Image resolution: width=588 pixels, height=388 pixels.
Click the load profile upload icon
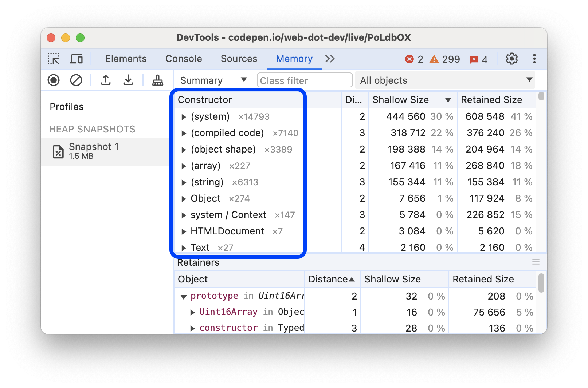(106, 80)
